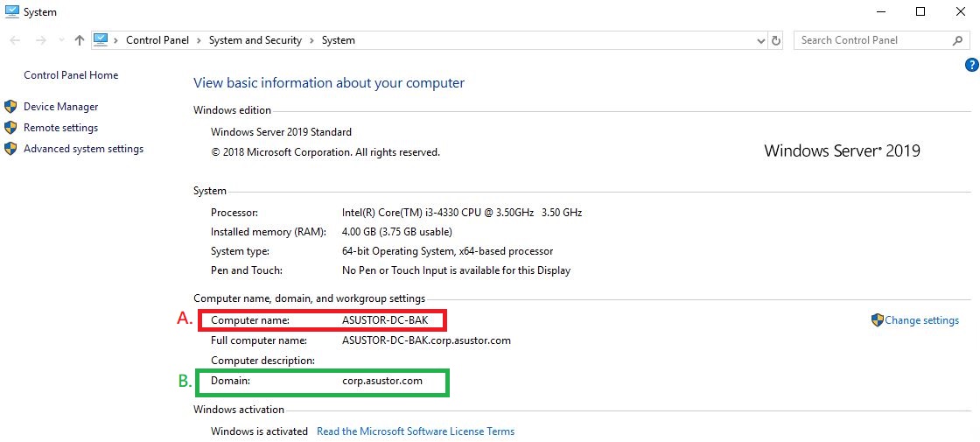Click the computer icon in address bar
The height and width of the screenshot is (442, 980).
point(101,40)
